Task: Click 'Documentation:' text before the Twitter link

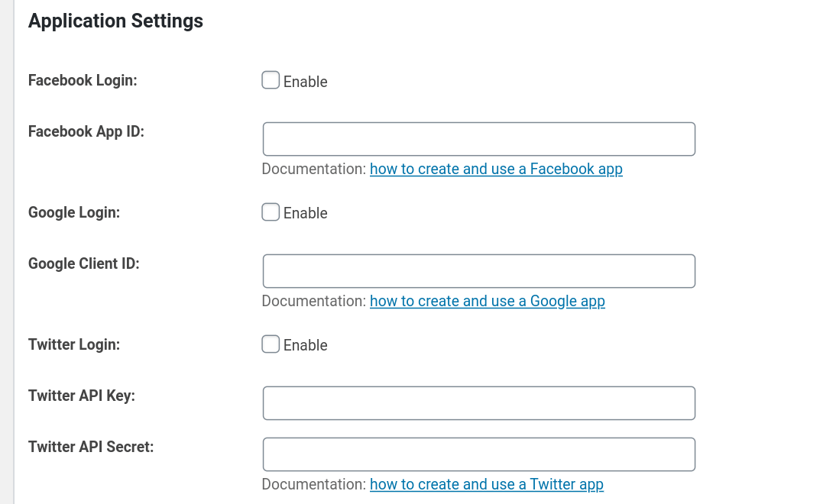Action: click(314, 484)
